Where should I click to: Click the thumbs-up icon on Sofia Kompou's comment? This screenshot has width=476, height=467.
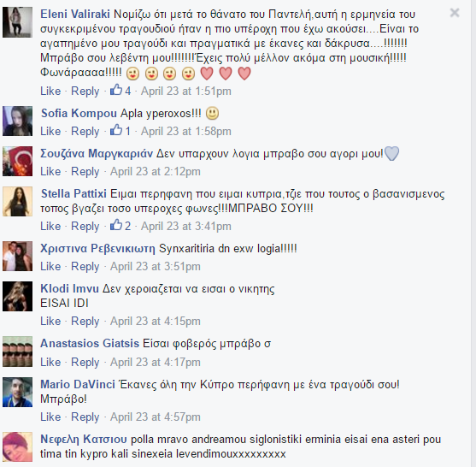tap(116, 130)
